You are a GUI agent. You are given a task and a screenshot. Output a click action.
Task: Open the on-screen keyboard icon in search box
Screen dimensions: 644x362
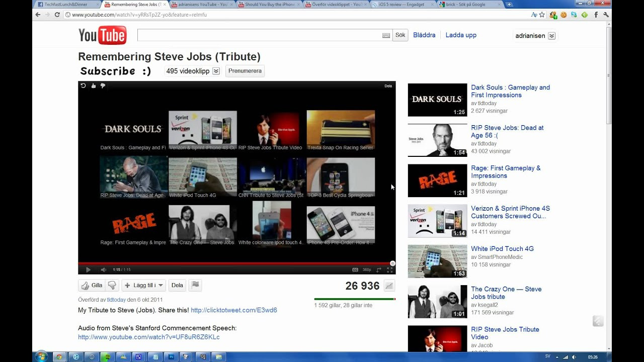tap(386, 35)
